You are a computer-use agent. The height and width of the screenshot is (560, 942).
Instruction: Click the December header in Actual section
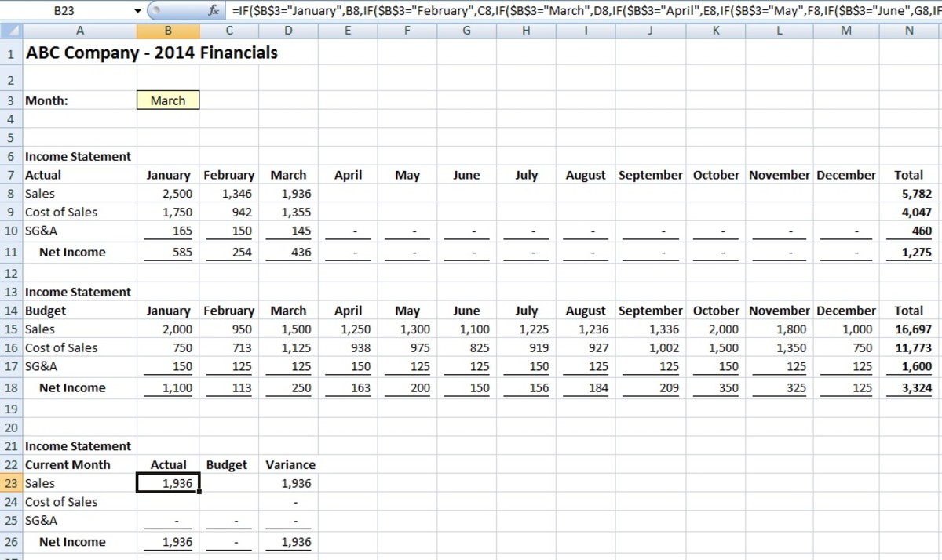click(845, 175)
